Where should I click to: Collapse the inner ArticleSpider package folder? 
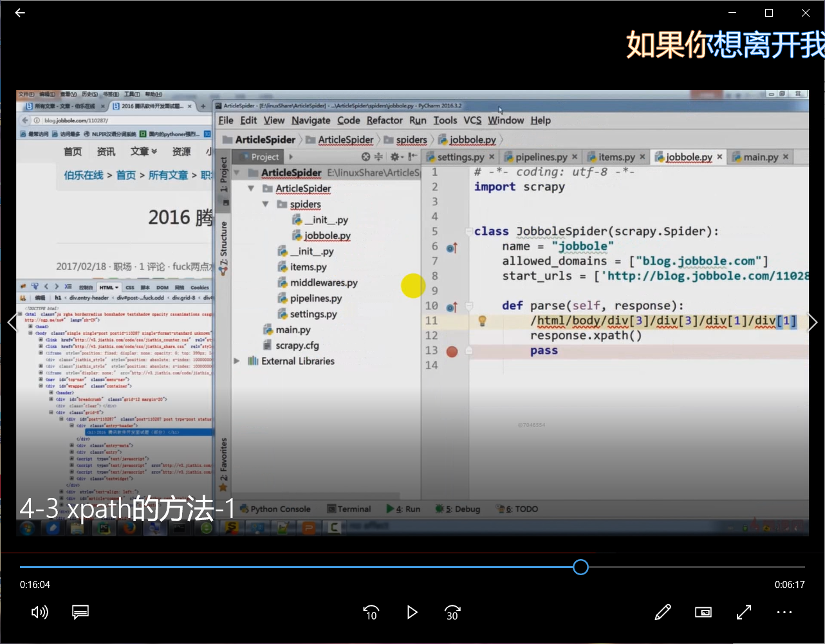(x=252, y=189)
